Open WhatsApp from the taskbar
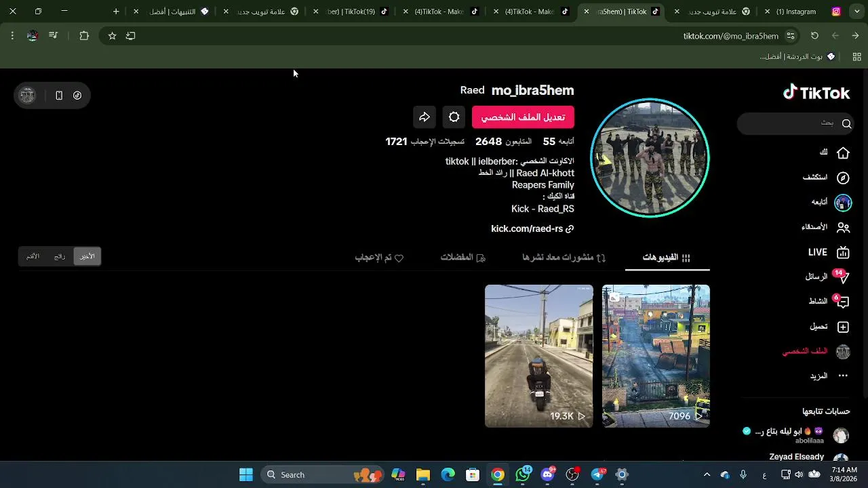The height and width of the screenshot is (488, 868). [x=523, y=474]
